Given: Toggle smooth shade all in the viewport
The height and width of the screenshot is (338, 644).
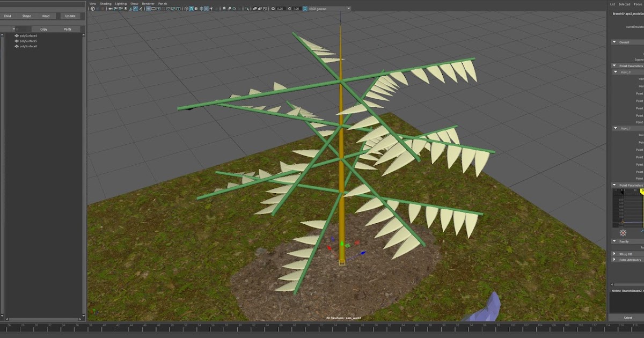Looking at the screenshot, I should 192,8.
